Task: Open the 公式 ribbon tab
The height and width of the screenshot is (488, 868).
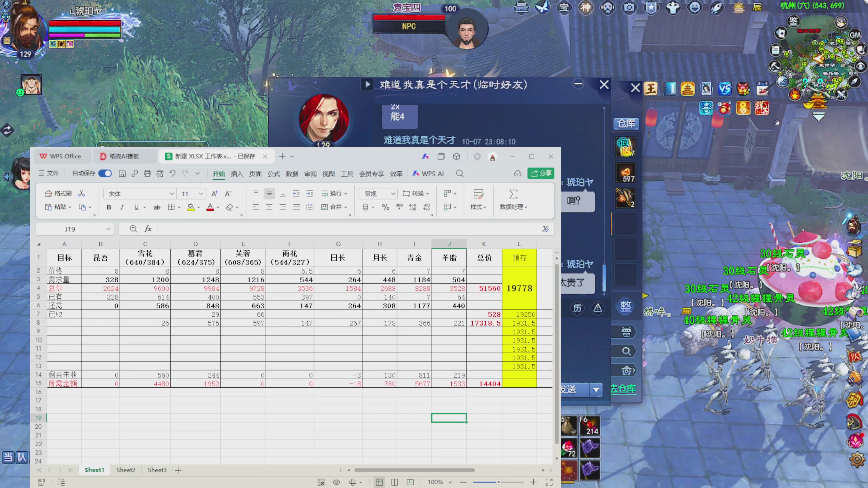Action: pyautogui.click(x=274, y=174)
